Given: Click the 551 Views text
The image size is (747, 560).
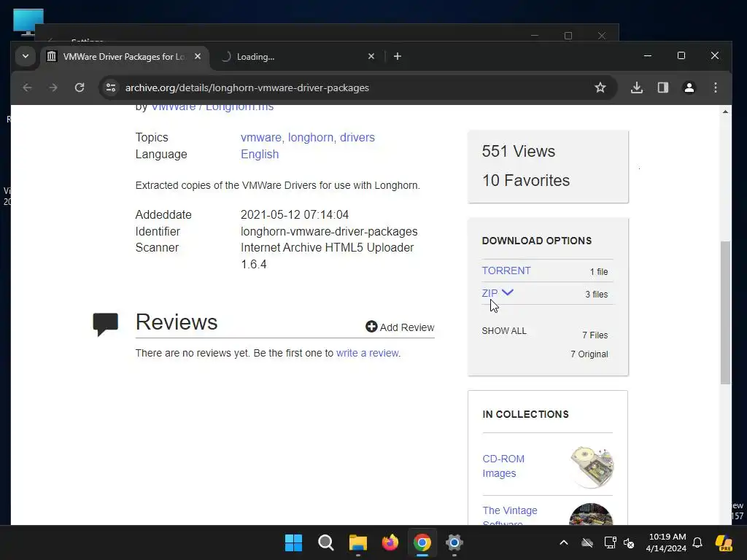Looking at the screenshot, I should [x=519, y=152].
